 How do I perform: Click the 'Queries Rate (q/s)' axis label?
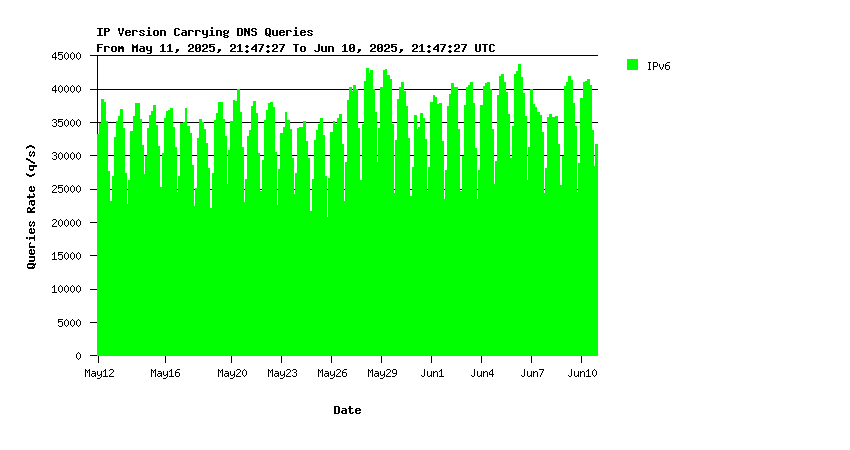click(31, 206)
